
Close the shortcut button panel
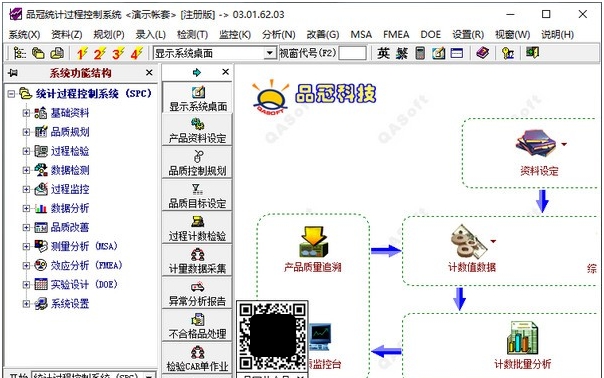(x=226, y=72)
